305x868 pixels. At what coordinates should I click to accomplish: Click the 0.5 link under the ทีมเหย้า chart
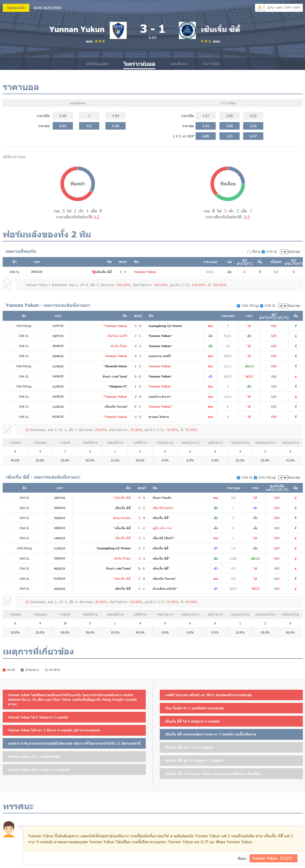(96, 217)
